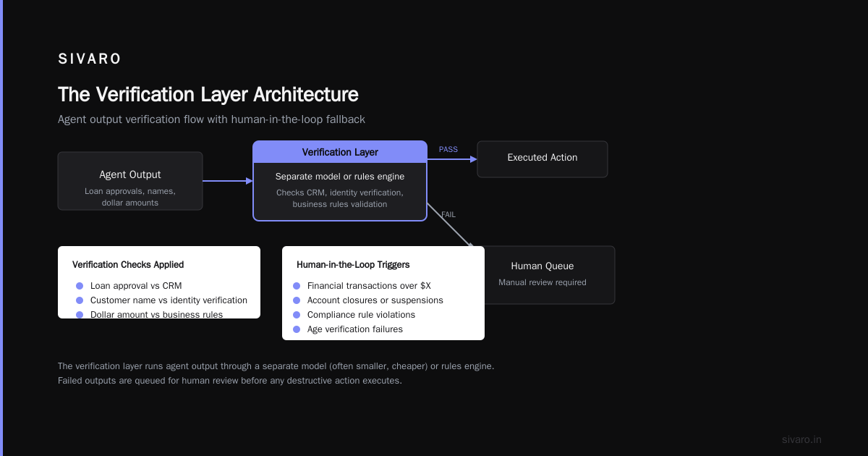
Task: Click the arrowhead pointing to Executed Action
Action: tap(473, 159)
